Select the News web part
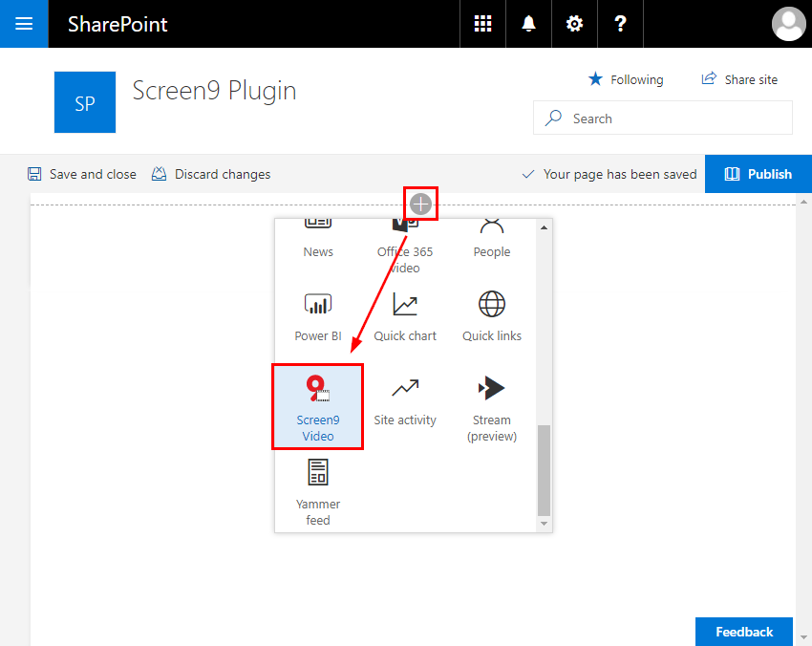 [x=318, y=239]
